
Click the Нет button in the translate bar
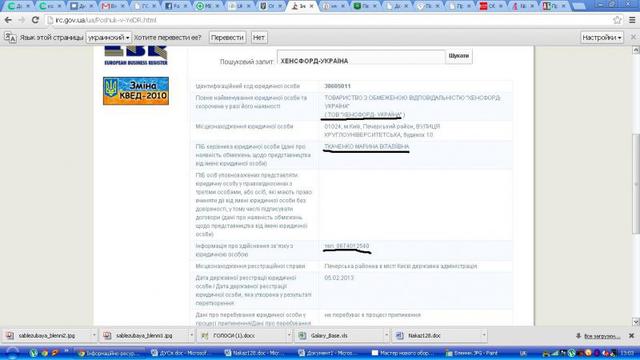[x=259, y=38]
